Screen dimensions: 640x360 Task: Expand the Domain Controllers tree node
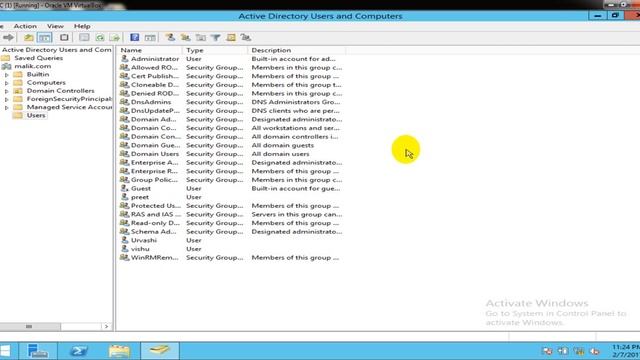point(7,91)
